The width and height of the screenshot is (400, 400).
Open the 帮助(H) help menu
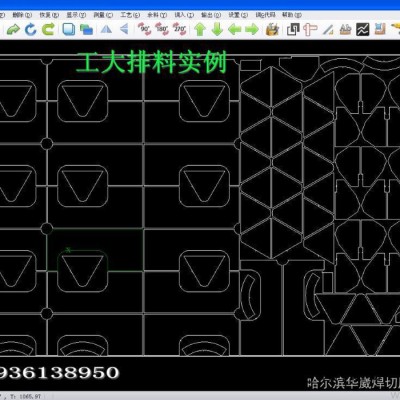(292, 15)
